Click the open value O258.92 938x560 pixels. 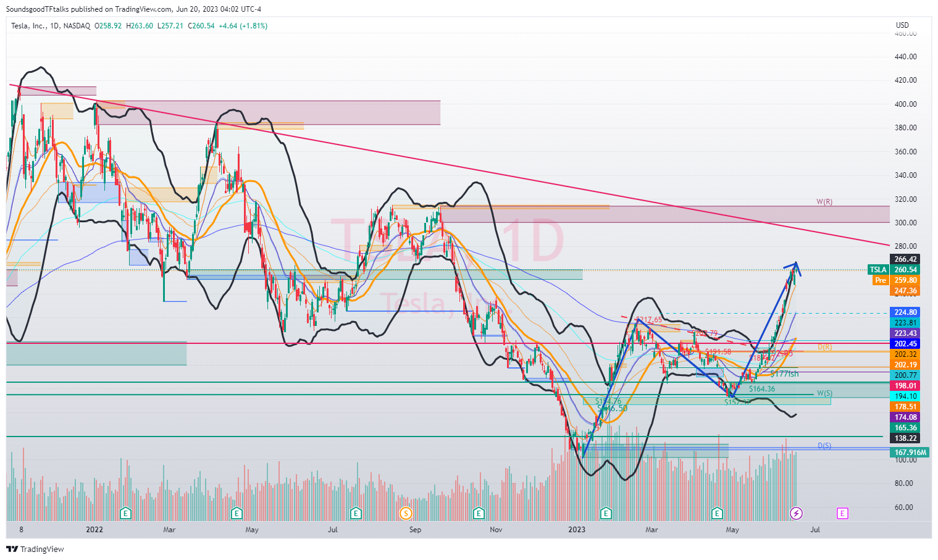(108, 26)
